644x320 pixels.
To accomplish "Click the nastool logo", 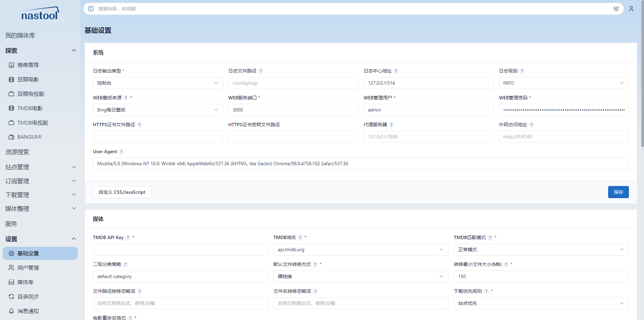I will point(40,13).
